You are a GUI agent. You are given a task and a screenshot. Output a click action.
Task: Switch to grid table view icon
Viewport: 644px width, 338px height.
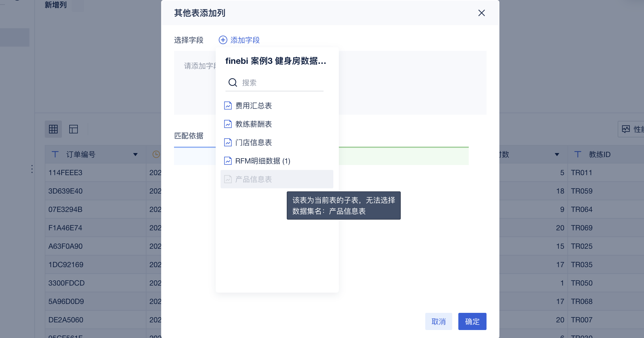click(x=53, y=129)
